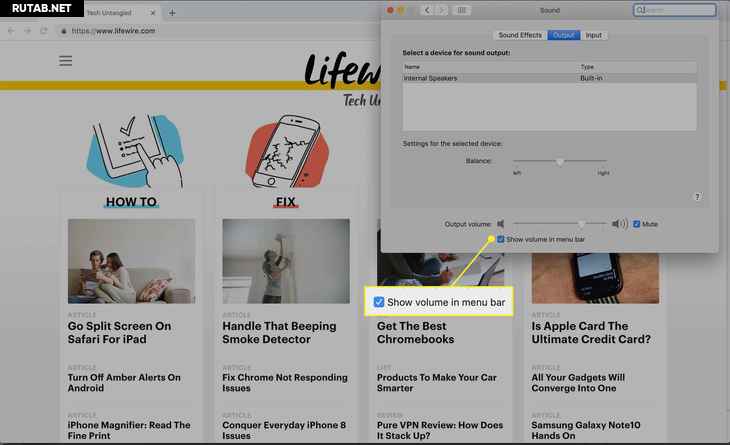Click the smoke detector photo thumbnail
730x445 pixels.
pos(286,261)
